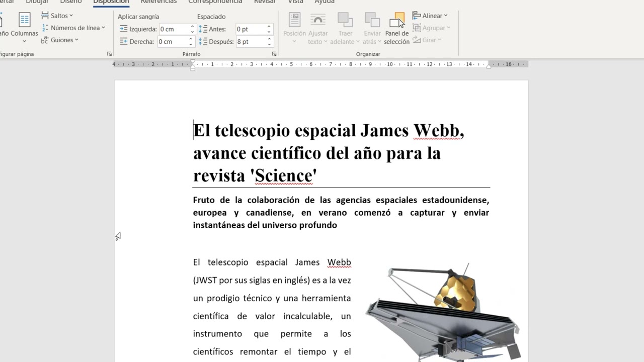Increase Antes spacing with up arrow
The height and width of the screenshot is (362, 644).
(x=269, y=27)
